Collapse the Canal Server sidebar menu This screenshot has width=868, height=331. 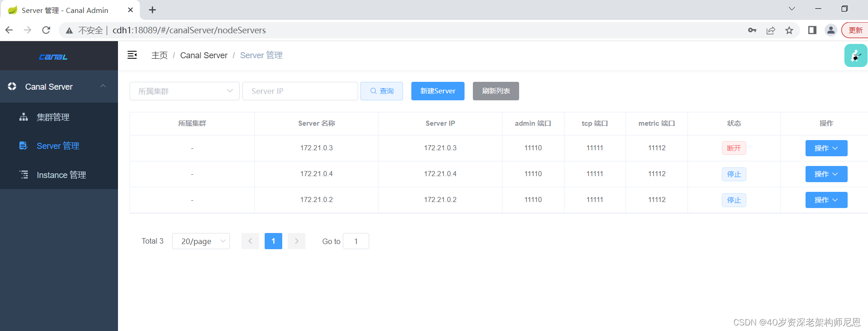click(103, 86)
